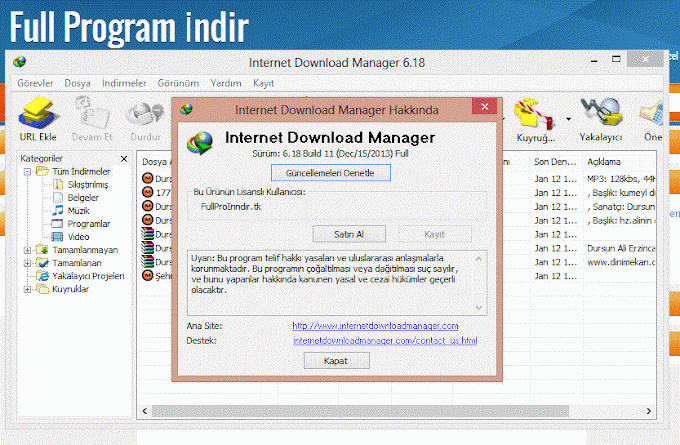Open the Yardım menu
This screenshot has height=445, width=680.
[x=226, y=83]
